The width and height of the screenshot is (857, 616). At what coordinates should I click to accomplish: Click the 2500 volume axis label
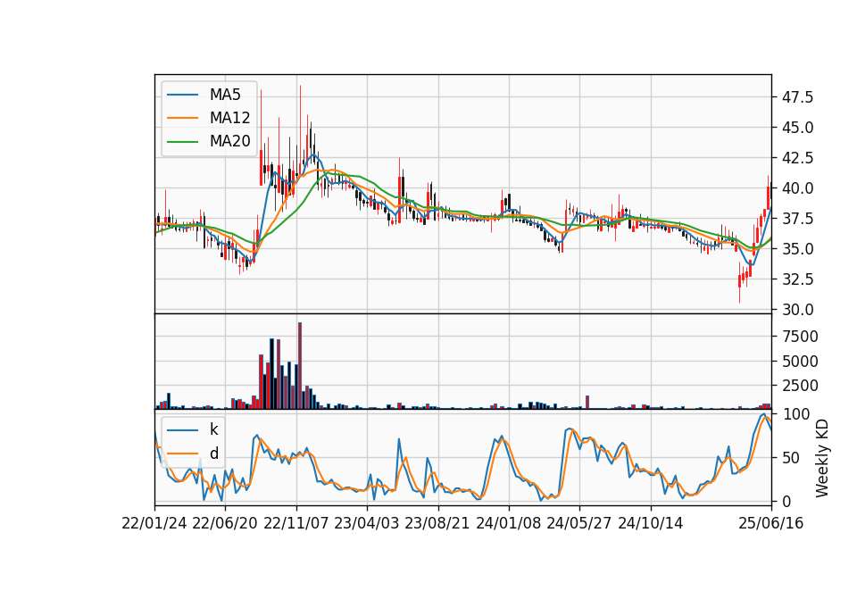coord(800,386)
